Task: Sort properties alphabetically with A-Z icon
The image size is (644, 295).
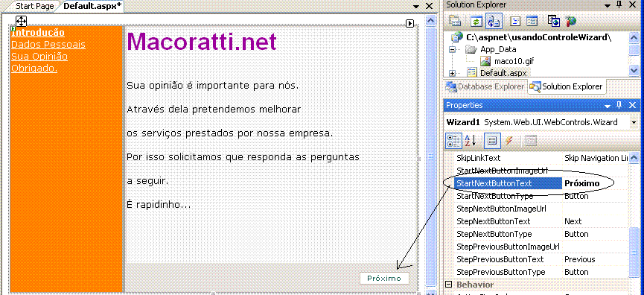Action: (470, 141)
